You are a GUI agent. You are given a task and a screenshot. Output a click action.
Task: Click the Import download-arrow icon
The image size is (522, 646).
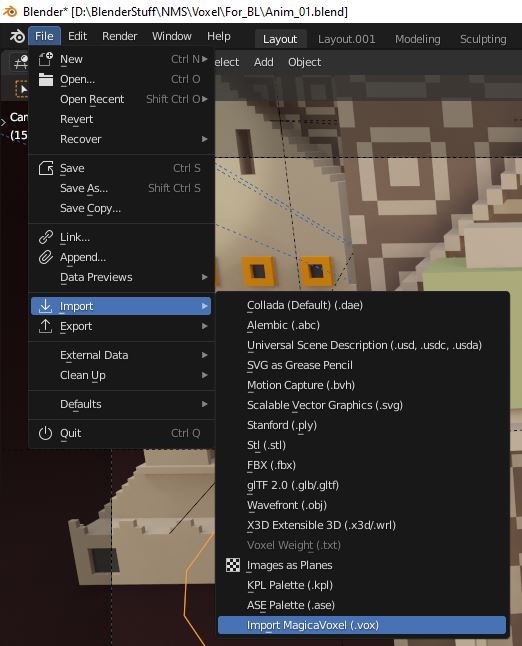(45, 306)
